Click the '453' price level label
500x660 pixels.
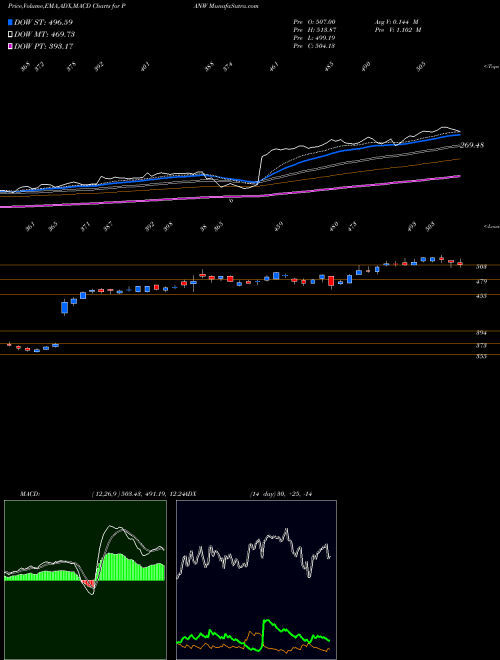(481, 296)
